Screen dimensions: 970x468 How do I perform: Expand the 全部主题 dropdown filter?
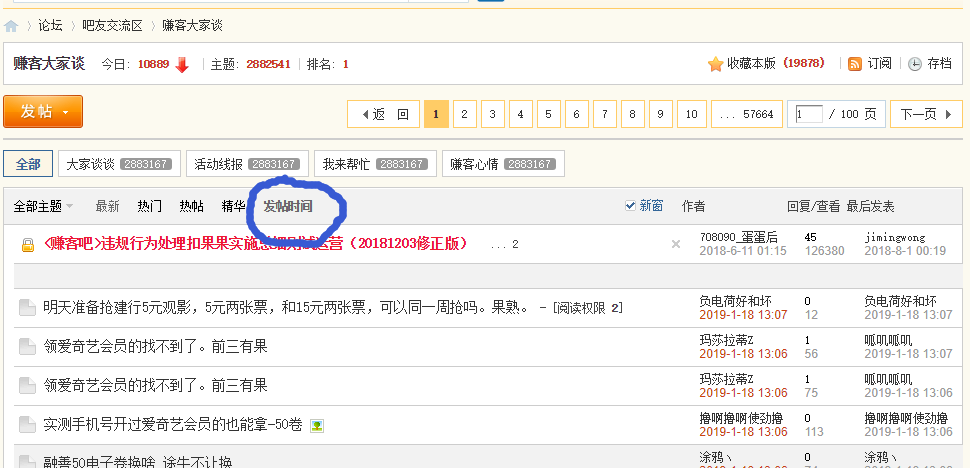43,206
